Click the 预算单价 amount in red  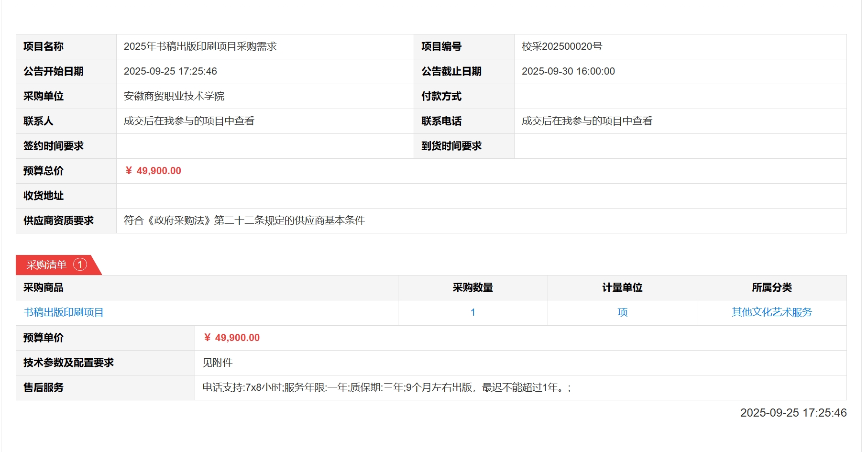tap(232, 338)
